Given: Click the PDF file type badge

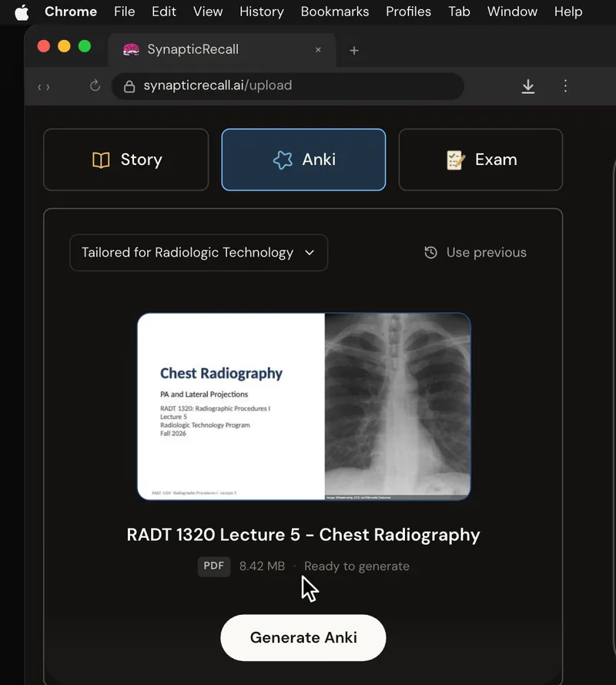Looking at the screenshot, I should point(214,566).
